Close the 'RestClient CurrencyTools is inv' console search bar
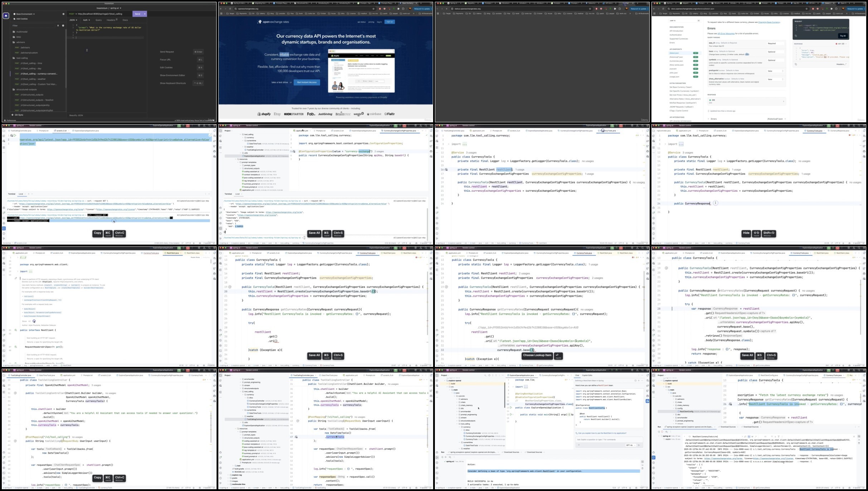Screen dimensions: 868x491 [854, 437]
